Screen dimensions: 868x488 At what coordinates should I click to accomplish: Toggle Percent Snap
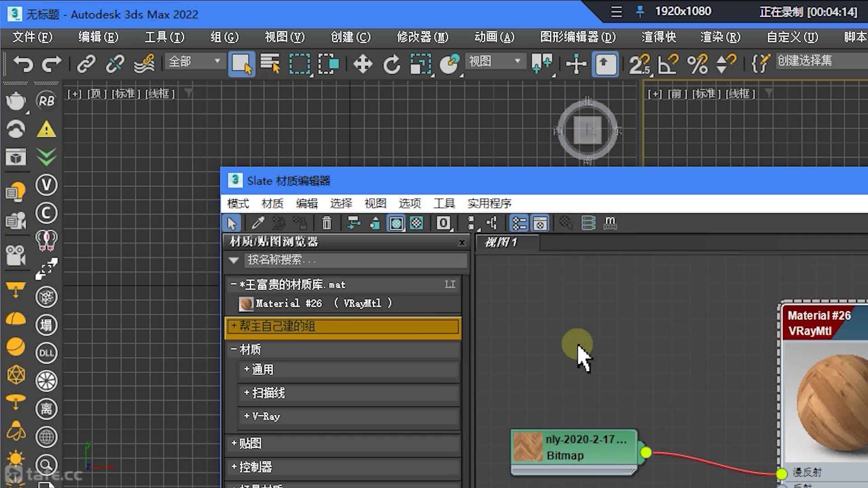[x=697, y=64]
